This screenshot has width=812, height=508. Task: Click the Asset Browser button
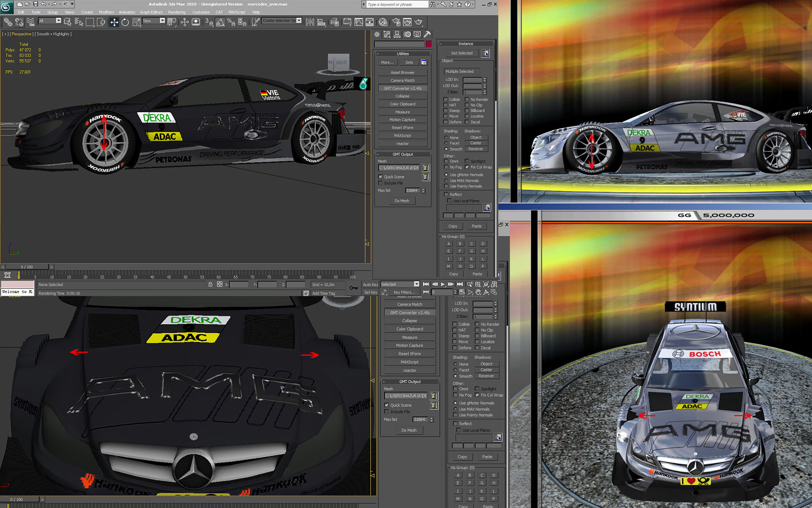point(403,73)
